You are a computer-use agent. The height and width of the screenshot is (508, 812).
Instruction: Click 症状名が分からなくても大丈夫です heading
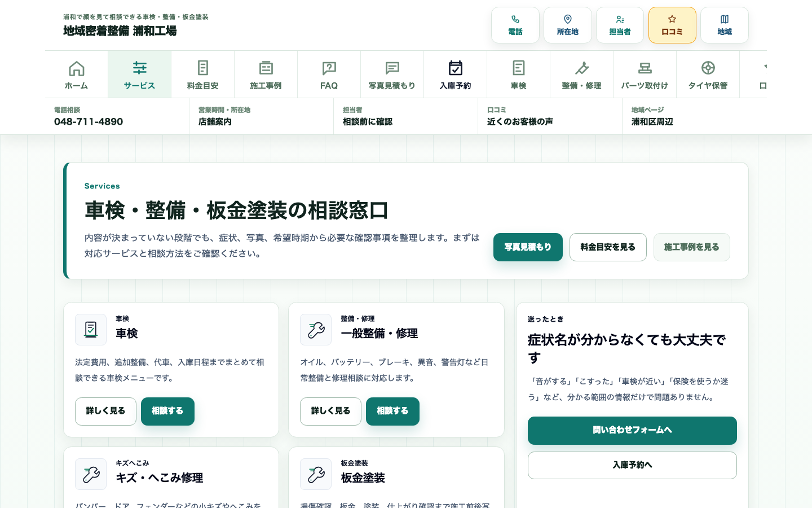(x=627, y=349)
